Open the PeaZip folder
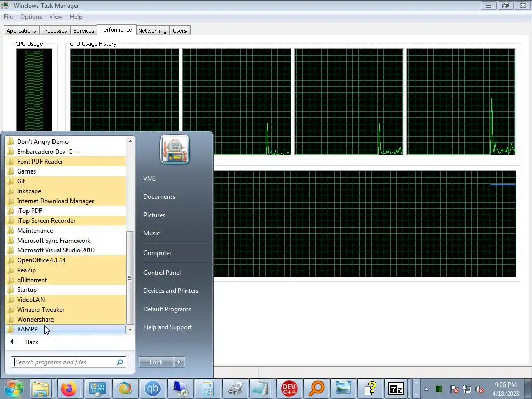The height and width of the screenshot is (399, 532). pos(65,270)
